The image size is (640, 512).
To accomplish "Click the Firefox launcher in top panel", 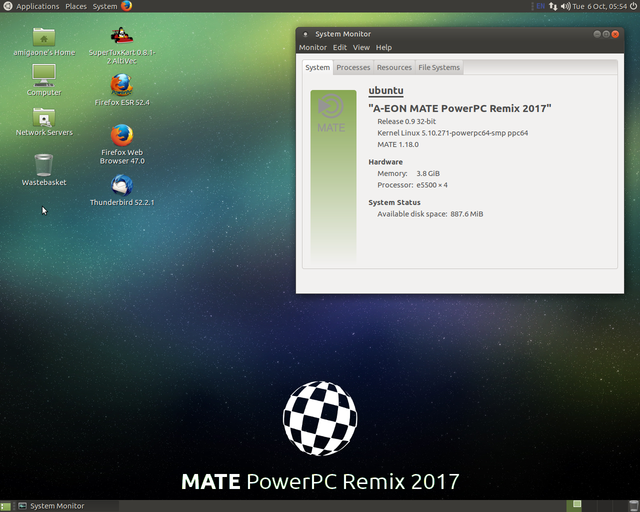I will (127, 6).
